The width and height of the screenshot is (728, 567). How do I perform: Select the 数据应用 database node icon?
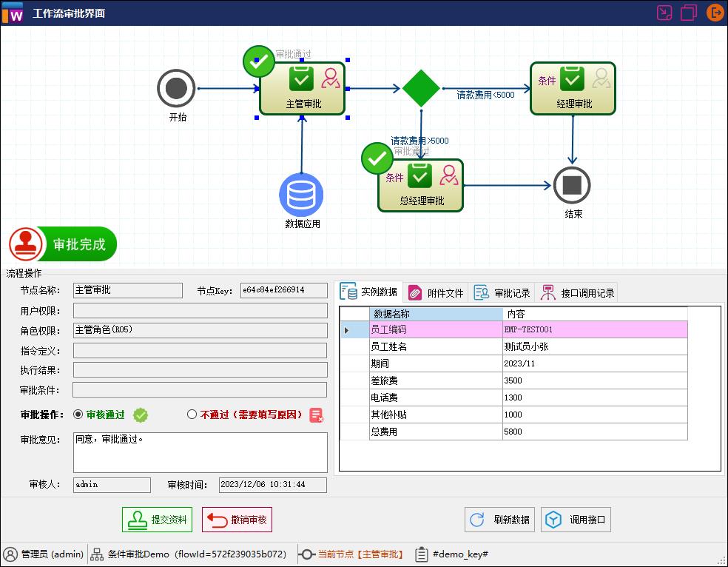point(301,195)
